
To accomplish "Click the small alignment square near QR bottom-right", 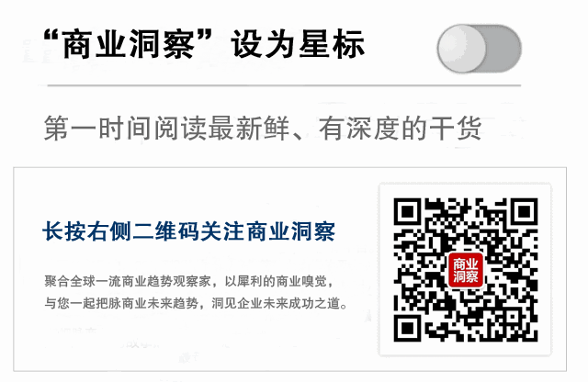I will (513, 317).
